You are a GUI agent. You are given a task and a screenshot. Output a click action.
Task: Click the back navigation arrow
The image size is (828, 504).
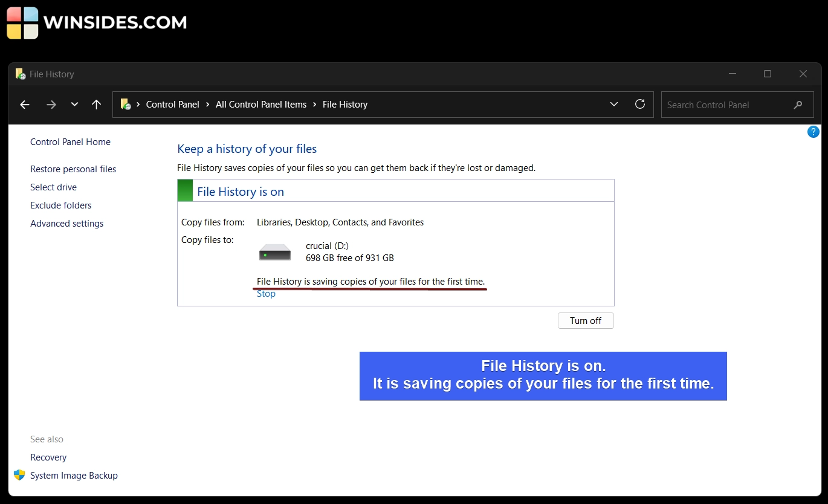pyautogui.click(x=24, y=105)
